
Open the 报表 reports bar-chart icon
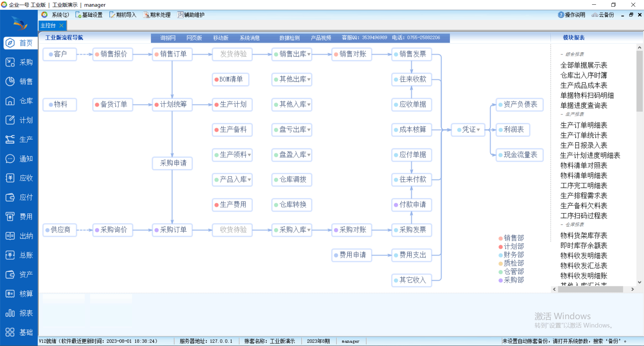coord(10,313)
